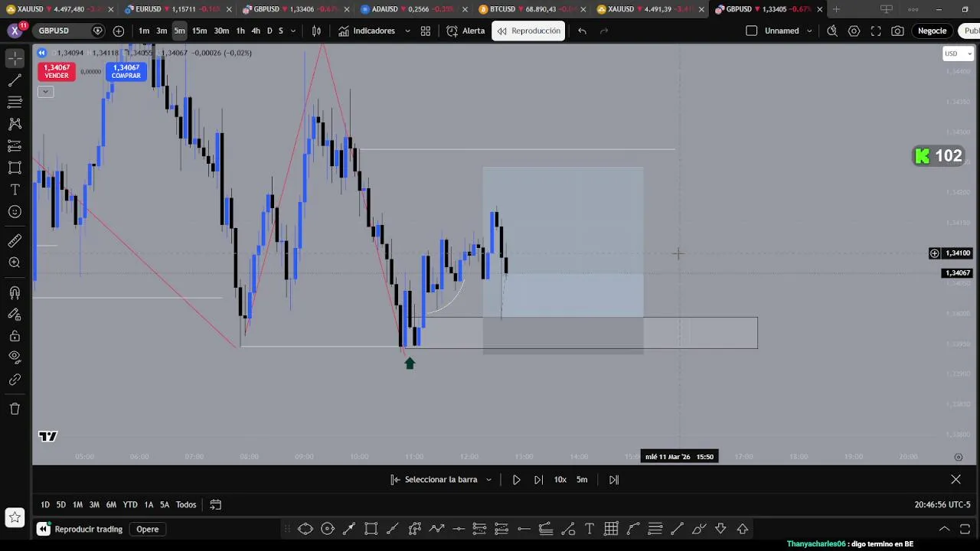Open the USD currency dropdown on price axis
Viewport: 980px width, 551px height.
[958, 54]
